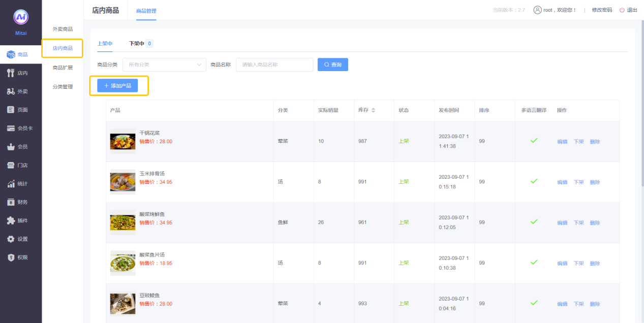Click the 退出 power icon
The width and height of the screenshot is (644, 323).
tap(622, 10)
